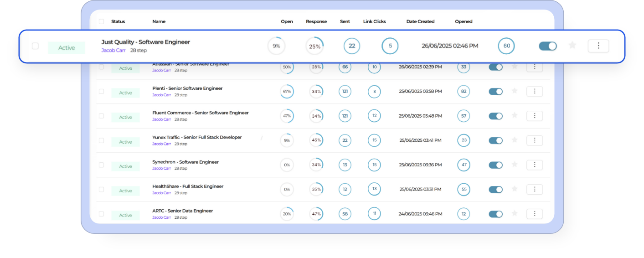Open Fluent Commerce - Senior Software Engineer campaign
The width and height of the screenshot is (644, 258).
coord(201,113)
